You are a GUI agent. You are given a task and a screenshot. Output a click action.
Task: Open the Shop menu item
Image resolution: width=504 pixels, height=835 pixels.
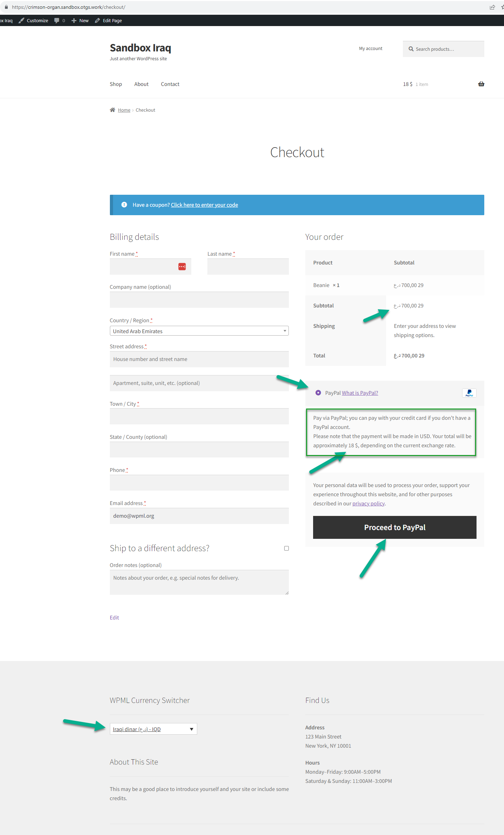pyautogui.click(x=116, y=84)
